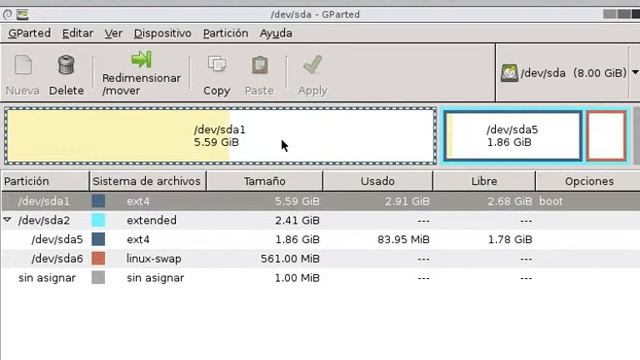Open the GParted menu
Image resolution: width=640 pixels, height=360 pixels.
pos(29,33)
